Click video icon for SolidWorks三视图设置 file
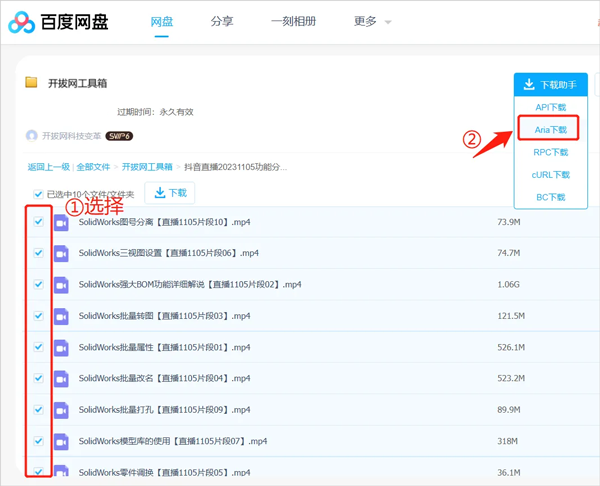This screenshot has height=486, width=600. [x=61, y=253]
